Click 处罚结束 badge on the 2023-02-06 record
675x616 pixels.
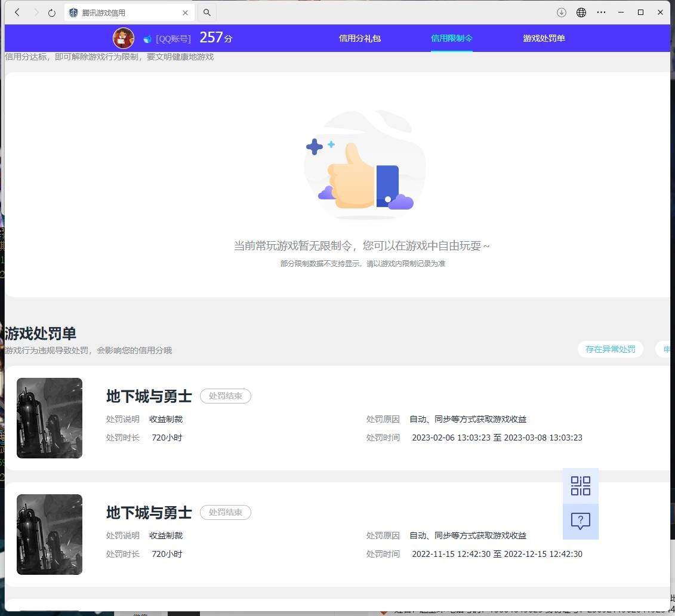coord(226,396)
